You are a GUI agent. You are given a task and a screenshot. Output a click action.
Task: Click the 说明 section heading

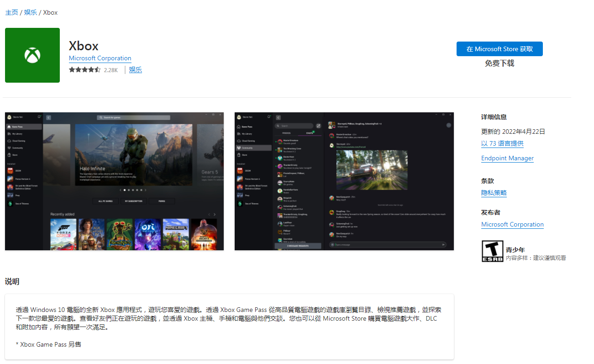pos(12,281)
